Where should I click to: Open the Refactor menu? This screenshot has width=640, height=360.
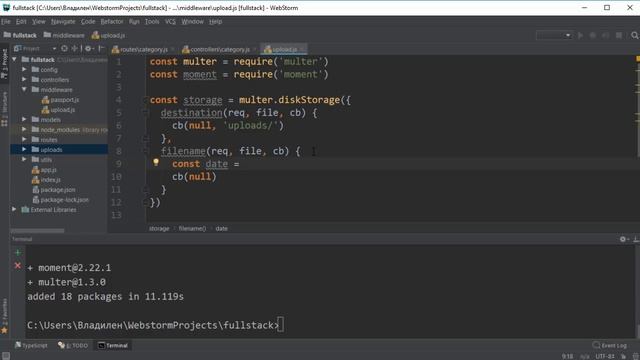pos(112,22)
